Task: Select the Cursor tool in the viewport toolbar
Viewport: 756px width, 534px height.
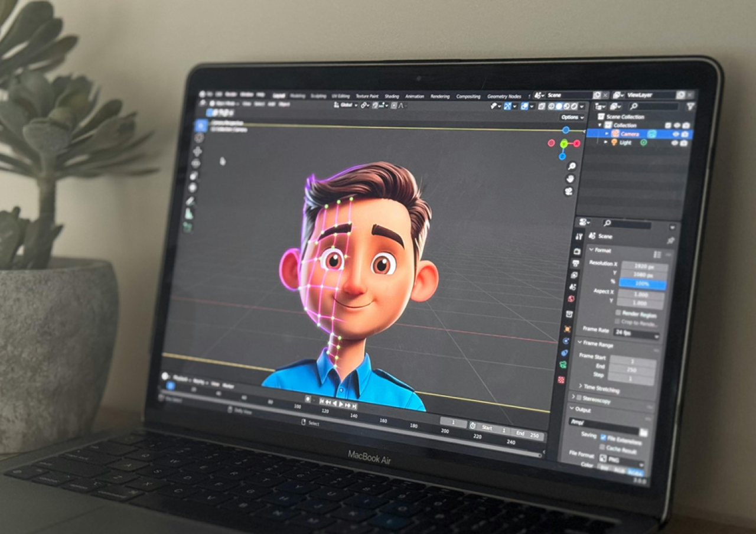Action: (x=199, y=138)
